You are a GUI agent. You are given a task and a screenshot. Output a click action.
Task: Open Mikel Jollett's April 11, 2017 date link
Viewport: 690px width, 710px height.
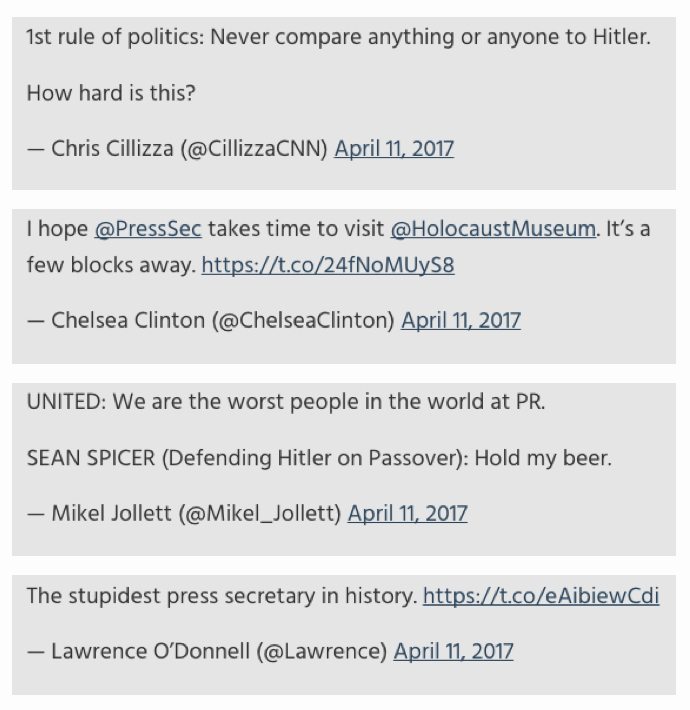[x=407, y=513]
